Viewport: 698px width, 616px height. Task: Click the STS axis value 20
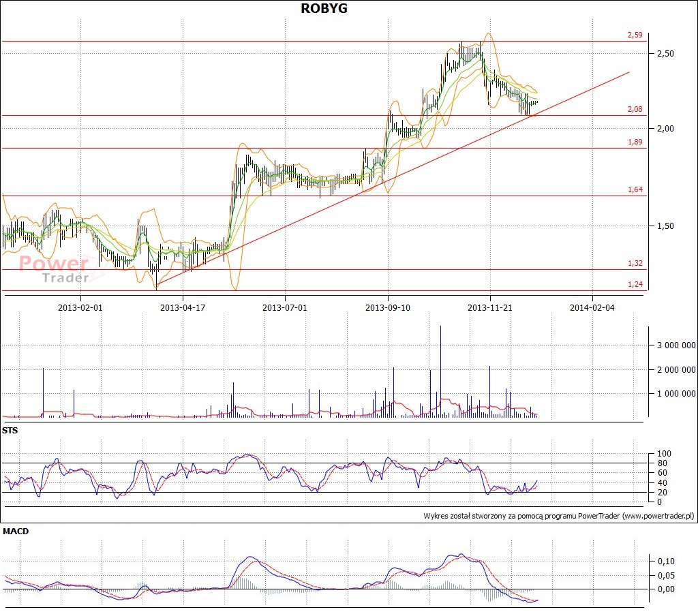click(663, 493)
